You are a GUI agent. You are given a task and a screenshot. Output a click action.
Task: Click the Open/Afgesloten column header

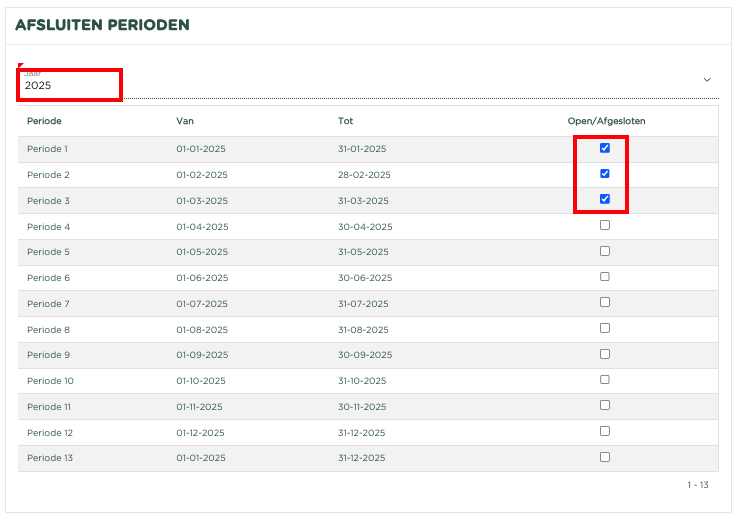(606, 121)
